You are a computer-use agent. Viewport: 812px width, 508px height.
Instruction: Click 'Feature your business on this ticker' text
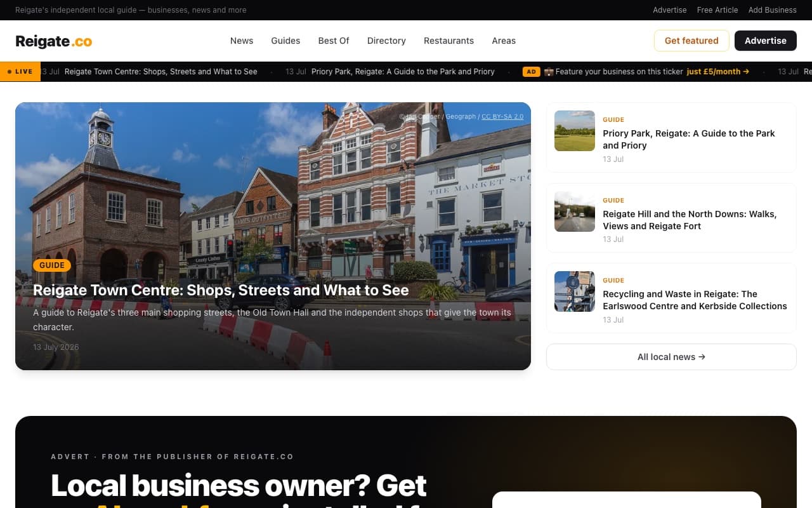coord(619,72)
